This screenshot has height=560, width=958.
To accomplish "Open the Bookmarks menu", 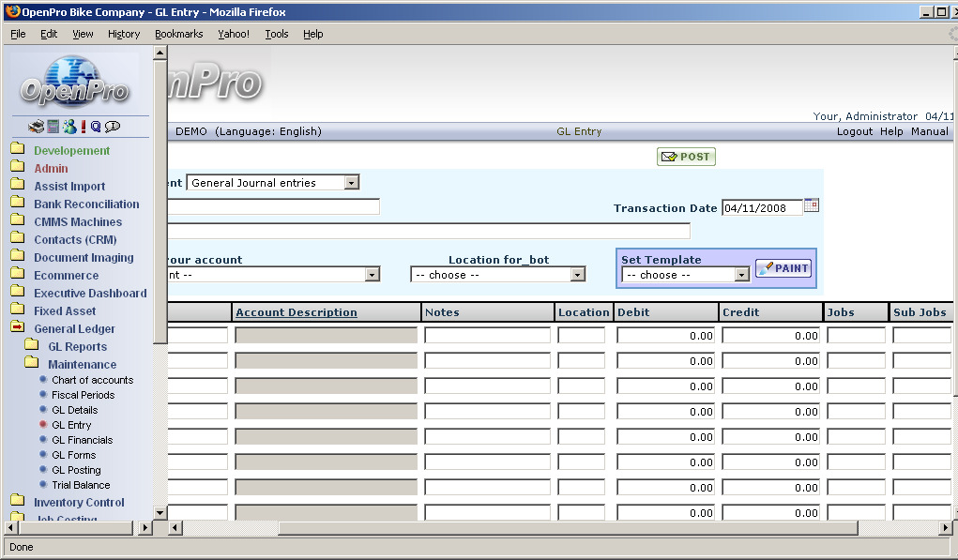I will pos(178,34).
